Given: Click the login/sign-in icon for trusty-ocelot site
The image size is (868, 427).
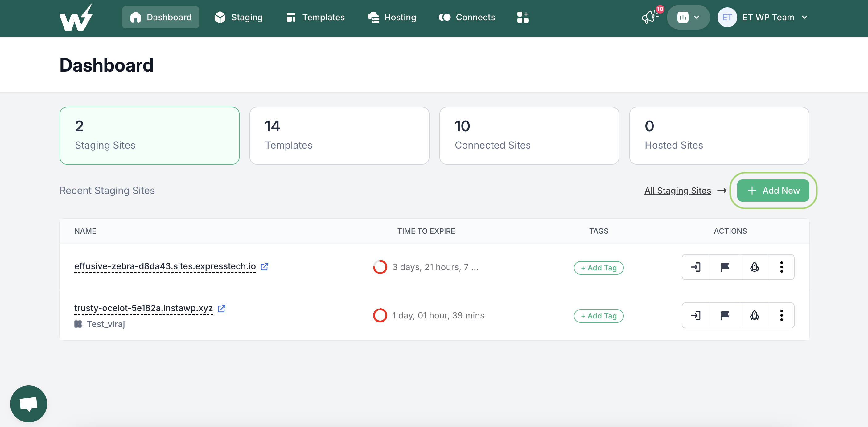Looking at the screenshot, I should (x=696, y=316).
